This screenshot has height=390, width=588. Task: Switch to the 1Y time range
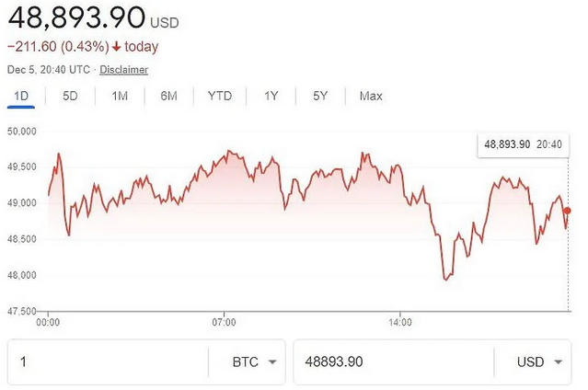271,96
